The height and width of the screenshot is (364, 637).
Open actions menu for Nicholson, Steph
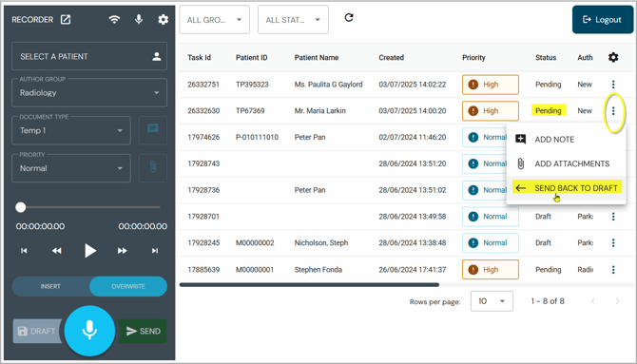[613, 243]
